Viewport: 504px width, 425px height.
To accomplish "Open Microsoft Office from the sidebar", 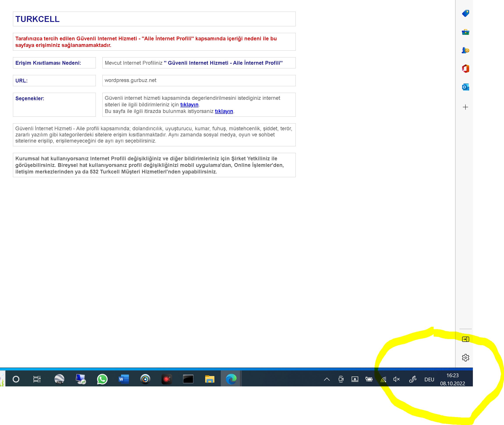I will [465, 69].
